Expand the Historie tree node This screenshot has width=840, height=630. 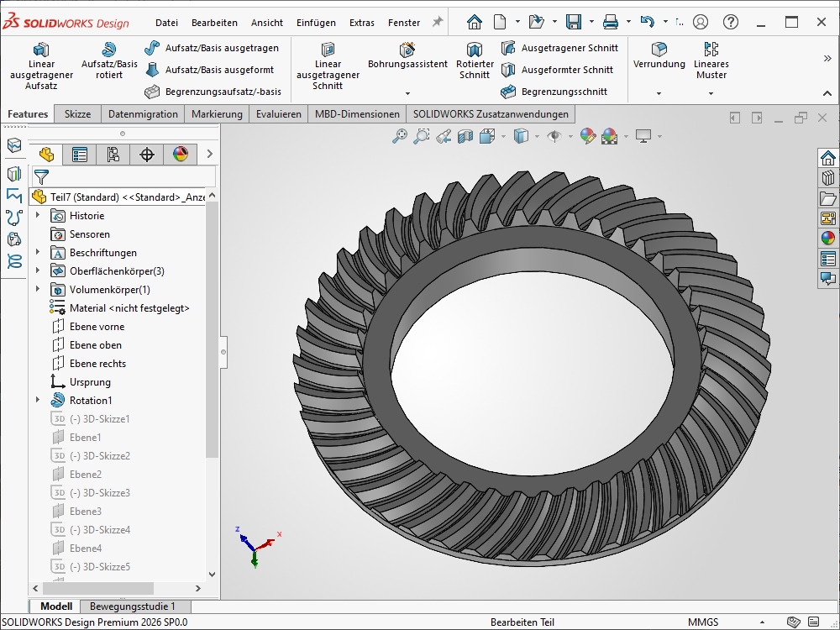pos(38,216)
